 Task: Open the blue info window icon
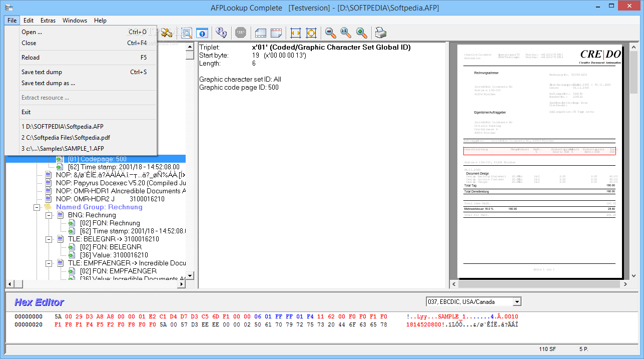pyautogui.click(x=202, y=33)
